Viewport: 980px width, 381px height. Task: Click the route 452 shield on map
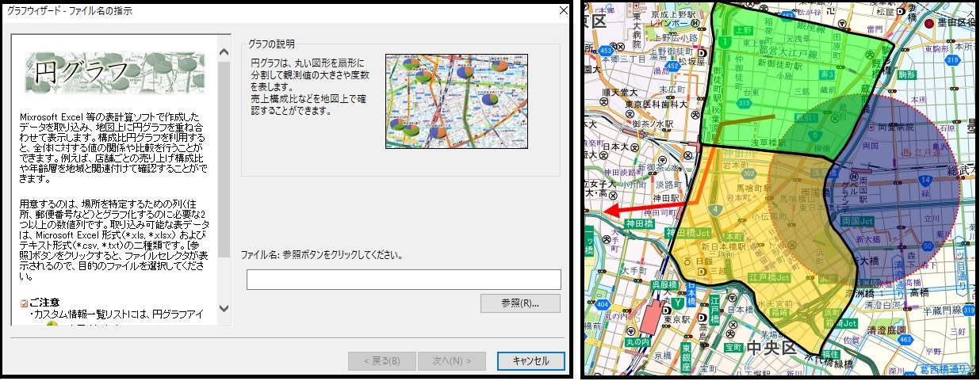(673, 67)
